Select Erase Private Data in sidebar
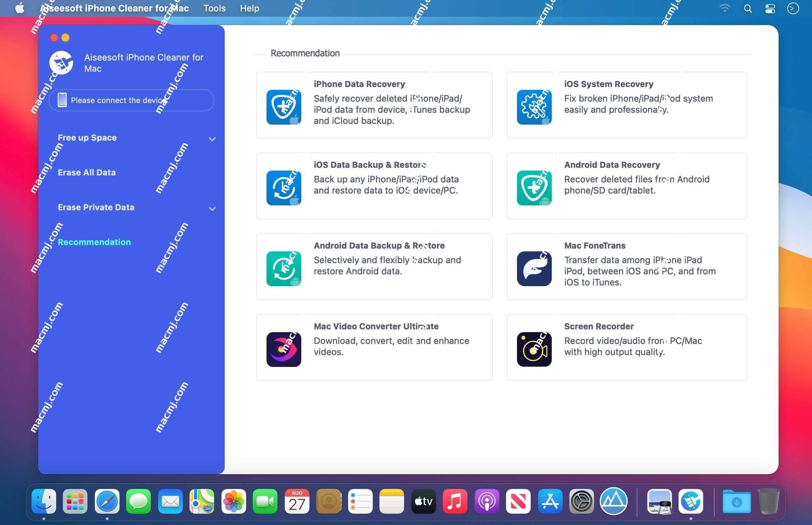 click(96, 207)
